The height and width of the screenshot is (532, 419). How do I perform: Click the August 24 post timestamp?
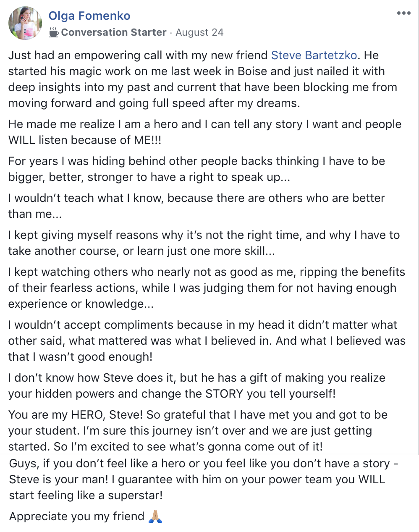point(199,32)
